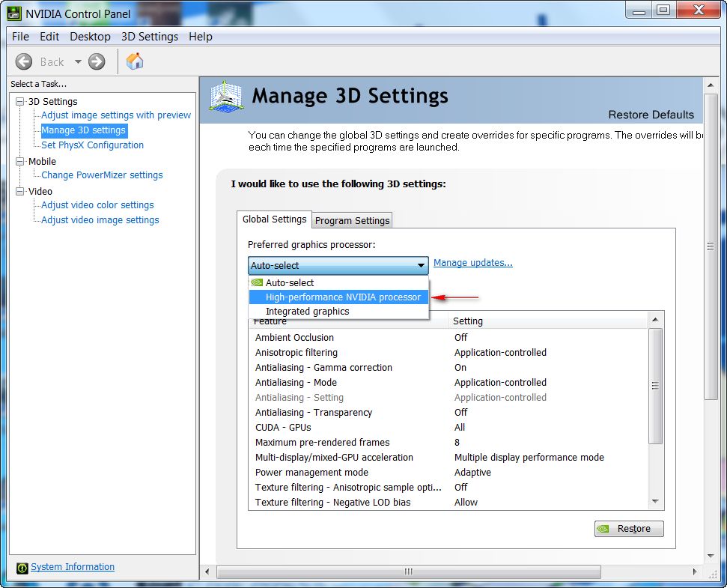Click the Home icon in toolbar

click(x=135, y=61)
